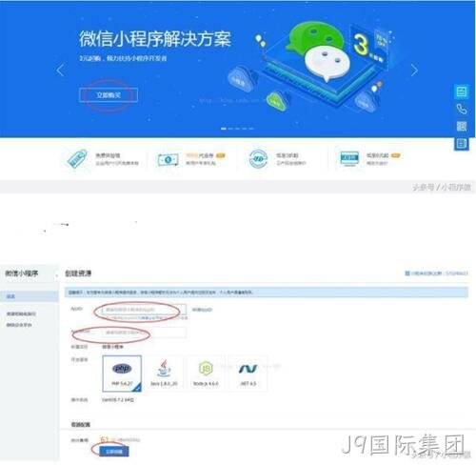
Task: Focus the second secret key input field
Action: (x=144, y=333)
